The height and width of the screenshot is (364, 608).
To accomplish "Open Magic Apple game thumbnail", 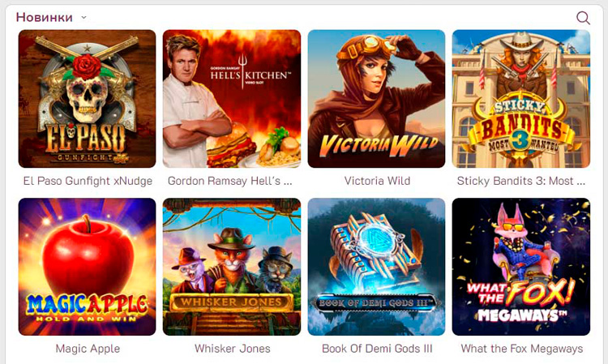I will [88, 267].
